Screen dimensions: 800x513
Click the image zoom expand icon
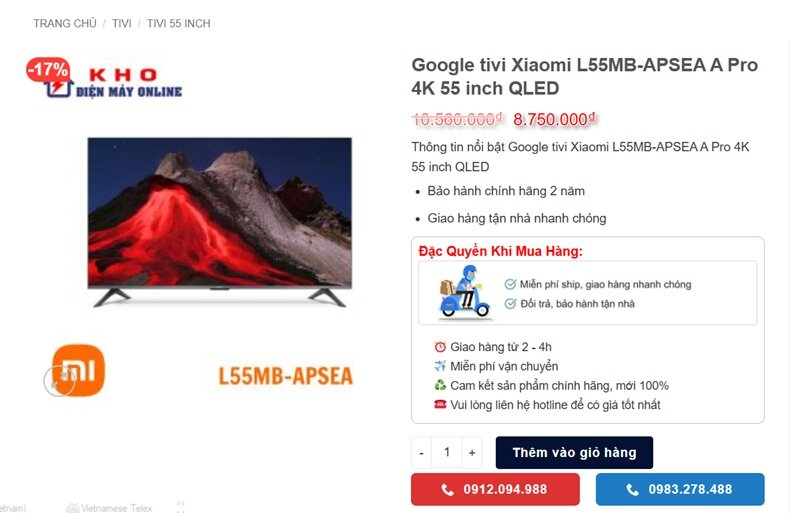(x=59, y=381)
